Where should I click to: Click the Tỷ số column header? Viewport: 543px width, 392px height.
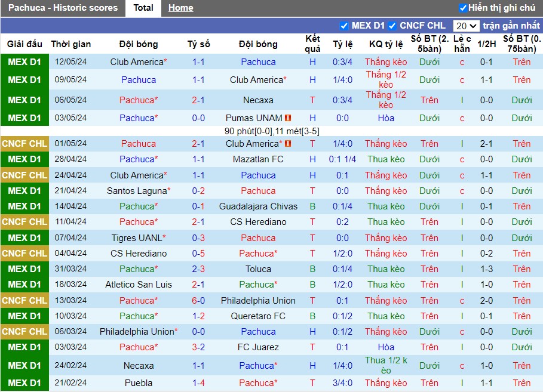(198, 44)
